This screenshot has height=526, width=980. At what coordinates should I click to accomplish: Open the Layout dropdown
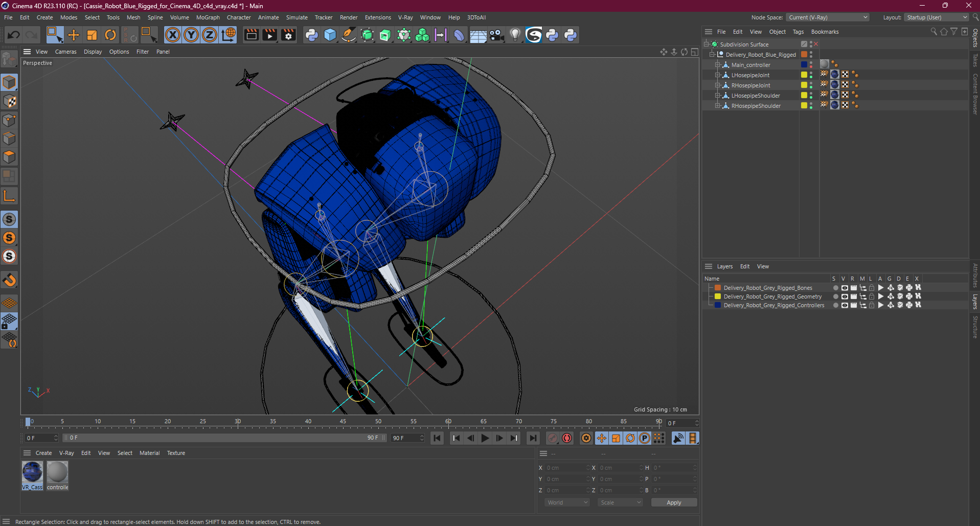tap(937, 17)
